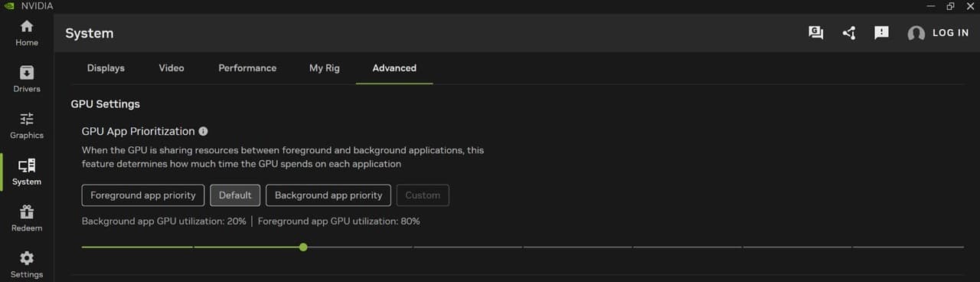Select the System sidebar item
The image size is (980, 282).
[x=27, y=172]
